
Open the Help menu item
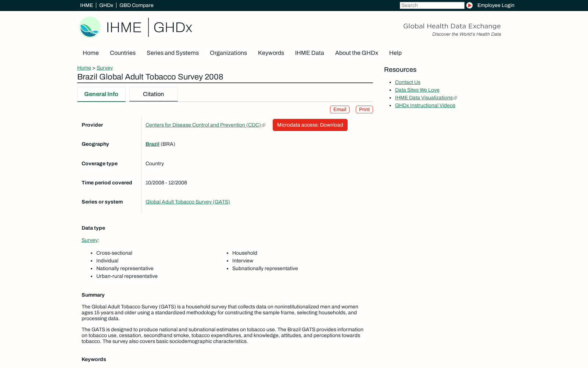click(x=395, y=53)
